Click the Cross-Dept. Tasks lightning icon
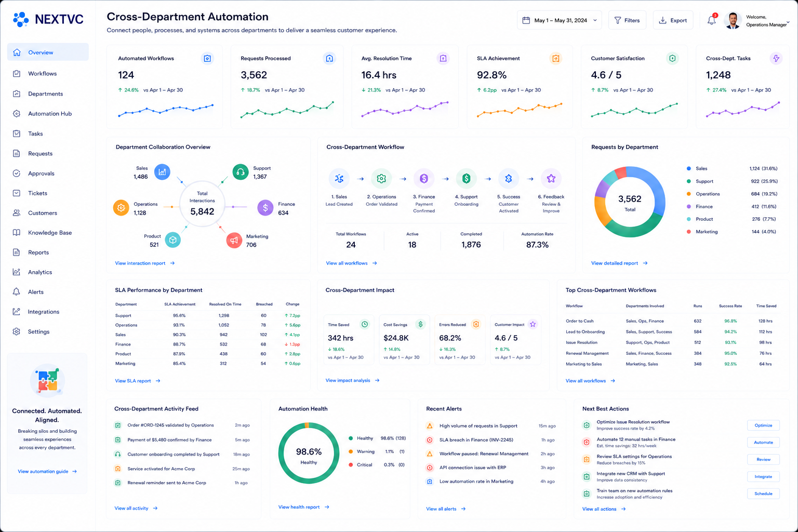The height and width of the screenshot is (532, 798). point(776,58)
